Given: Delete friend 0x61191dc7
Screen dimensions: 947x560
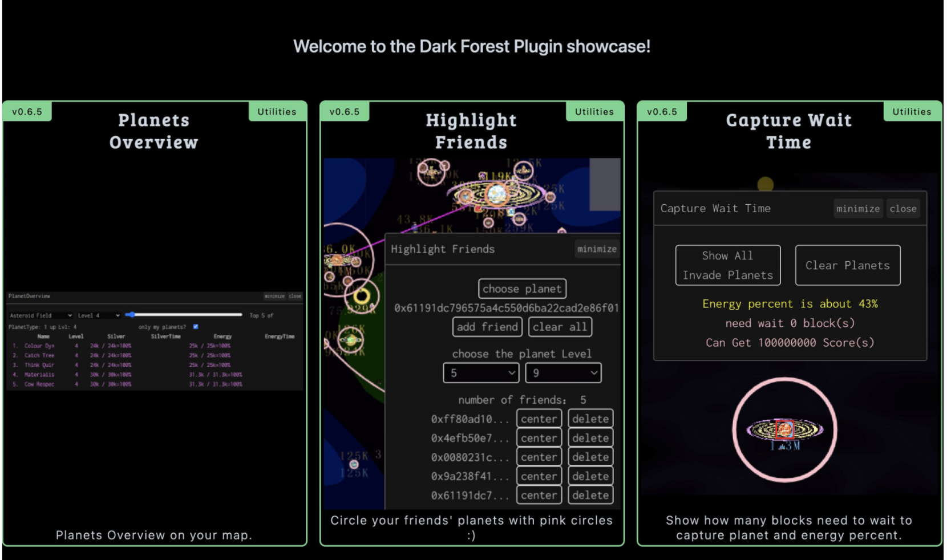Looking at the screenshot, I should click(590, 495).
